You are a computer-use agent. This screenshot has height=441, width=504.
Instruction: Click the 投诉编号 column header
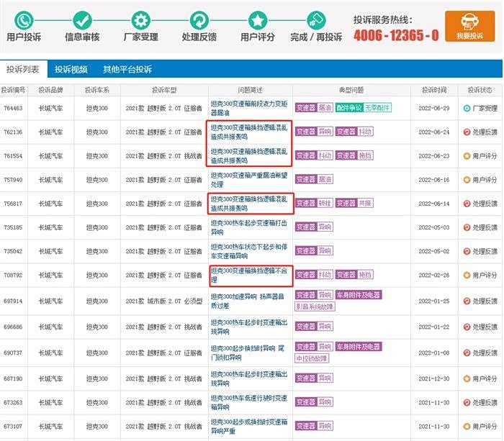click(x=13, y=90)
